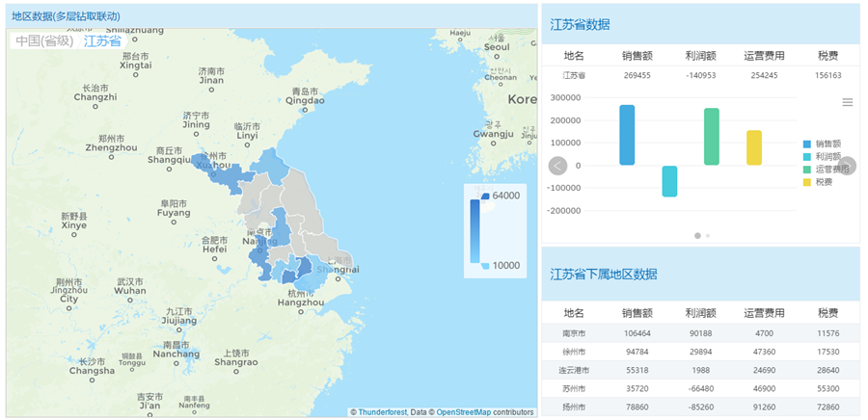Open the chart hamburger menu icon
868x420 pixels.
pos(847,102)
